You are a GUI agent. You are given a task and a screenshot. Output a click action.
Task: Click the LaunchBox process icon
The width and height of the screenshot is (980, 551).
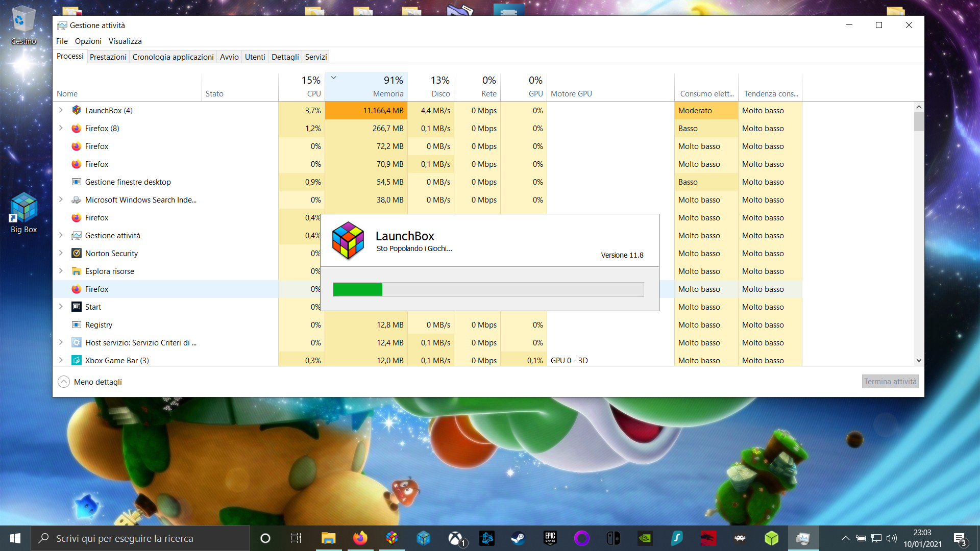[77, 110]
